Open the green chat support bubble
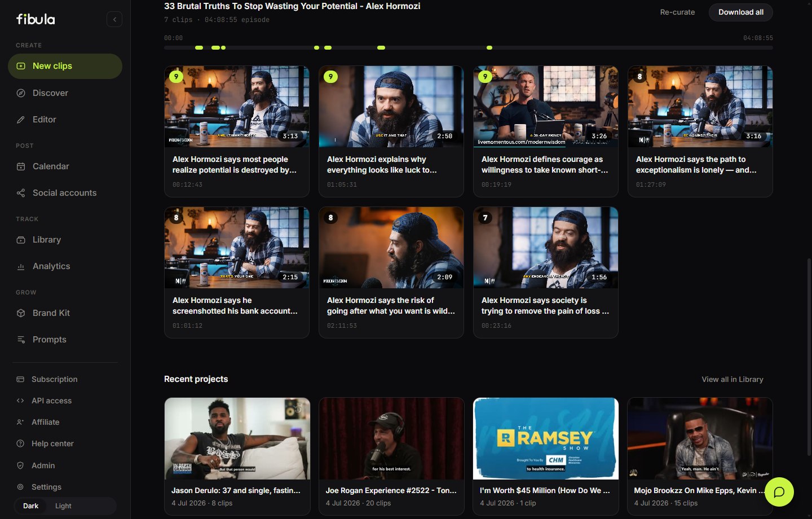The image size is (812, 519). [779, 492]
